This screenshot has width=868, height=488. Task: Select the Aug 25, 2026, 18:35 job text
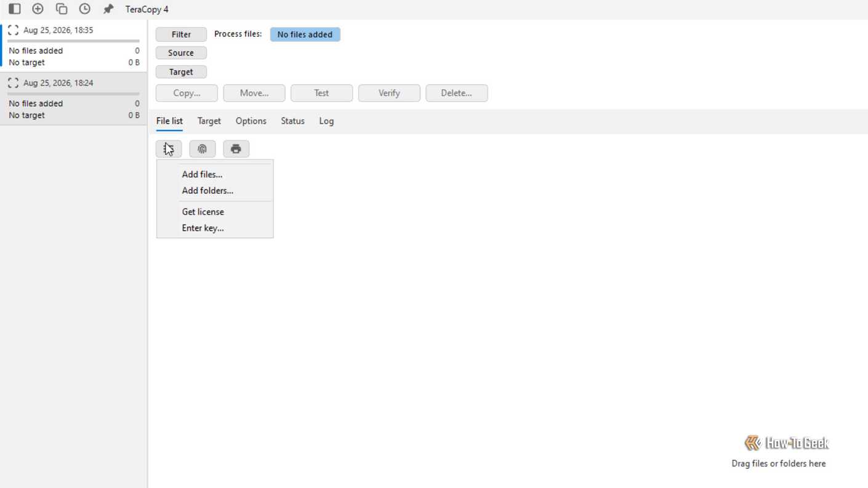pos(58,30)
